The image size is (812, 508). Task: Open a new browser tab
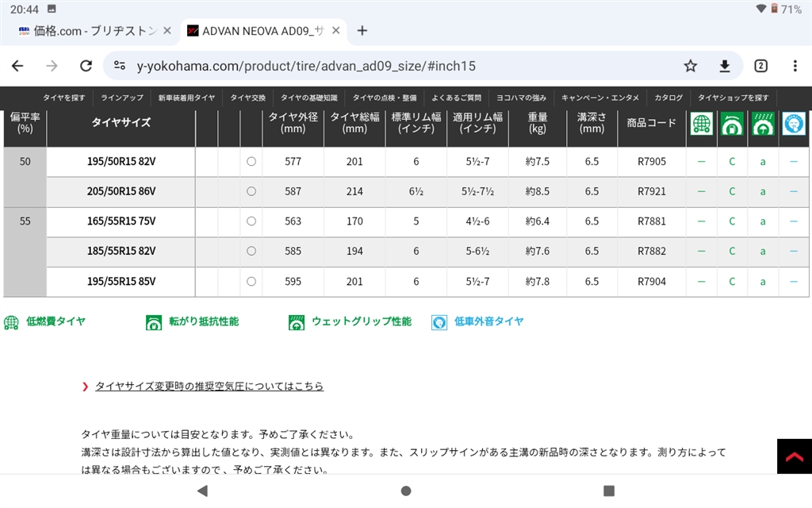[362, 31]
